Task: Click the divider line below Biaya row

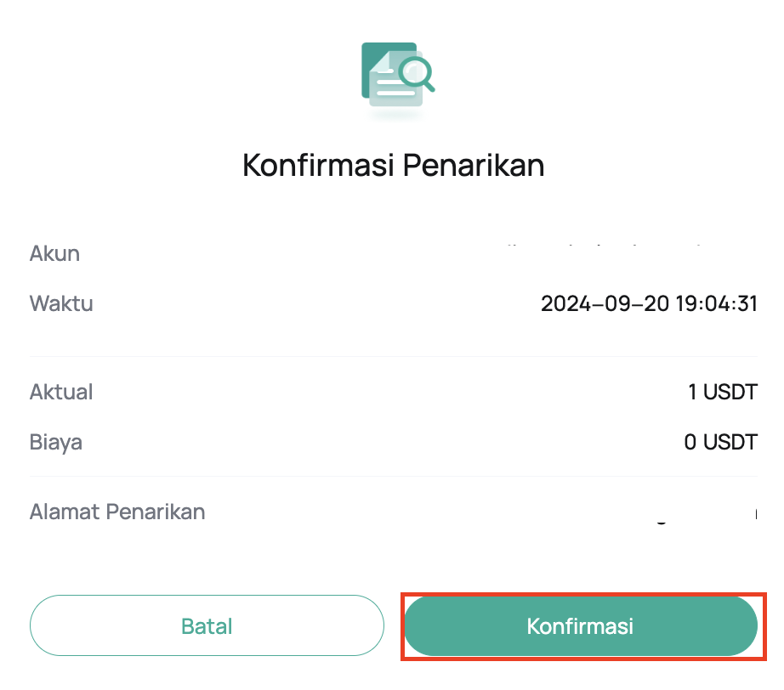Action: pyautogui.click(x=394, y=476)
